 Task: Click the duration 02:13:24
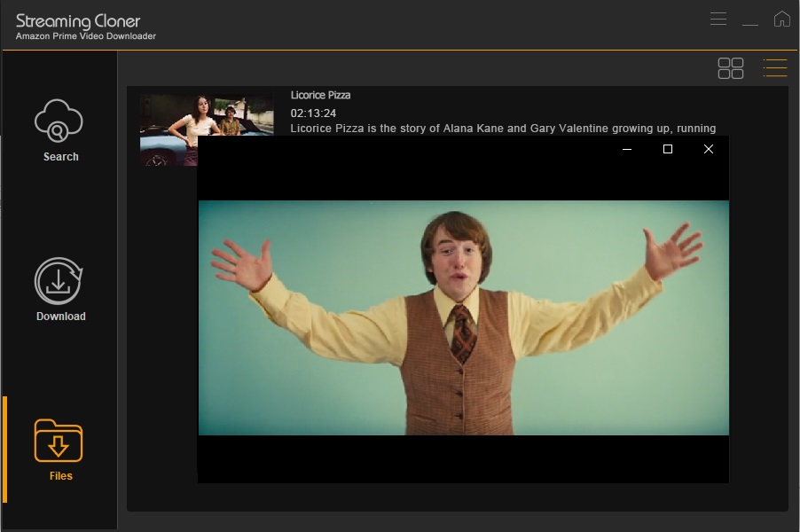tap(313, 113)
